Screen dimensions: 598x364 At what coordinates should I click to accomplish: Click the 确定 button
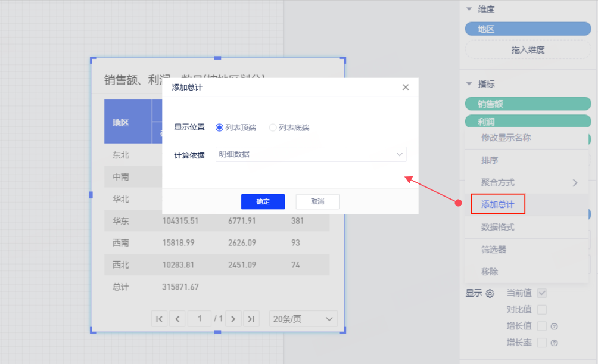pyautogui.click(x=263, y=202)
